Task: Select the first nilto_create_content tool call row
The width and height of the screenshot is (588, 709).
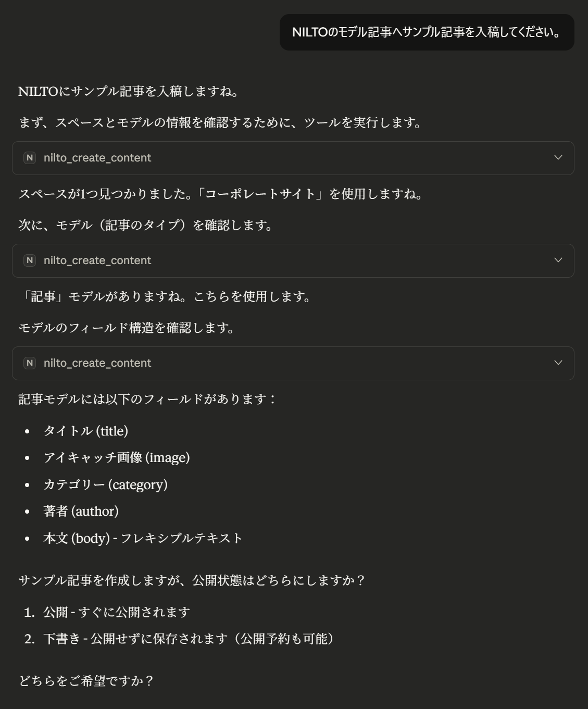Action: [294, 158]
